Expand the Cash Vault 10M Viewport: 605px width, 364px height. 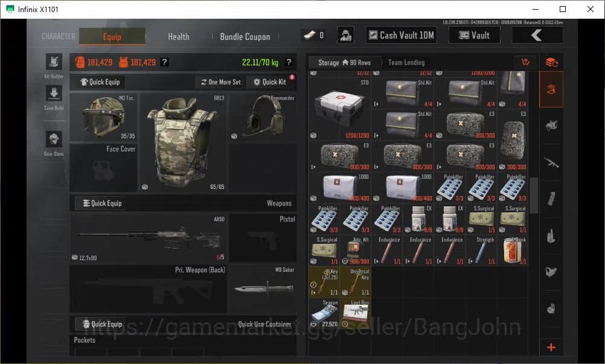[x=401, y=34]
